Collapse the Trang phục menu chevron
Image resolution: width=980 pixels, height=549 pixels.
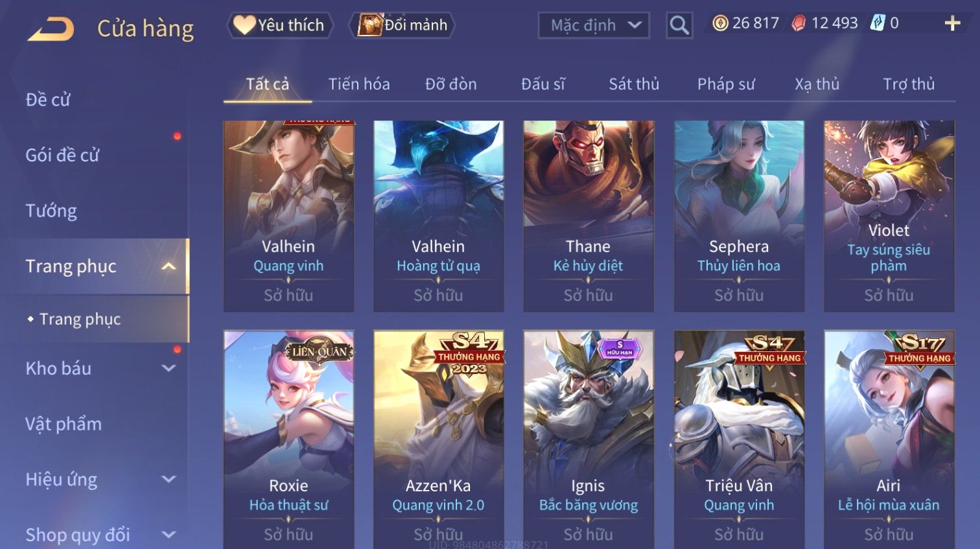coord(169,266)
